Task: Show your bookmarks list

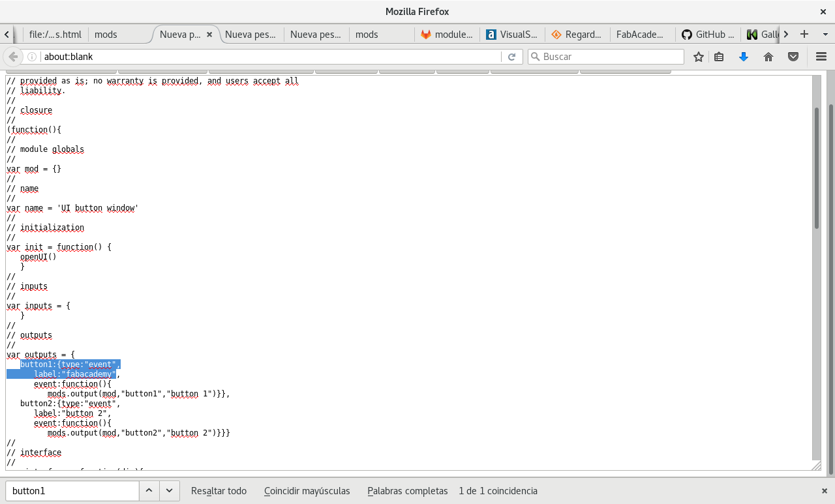Action: (719, 57)
